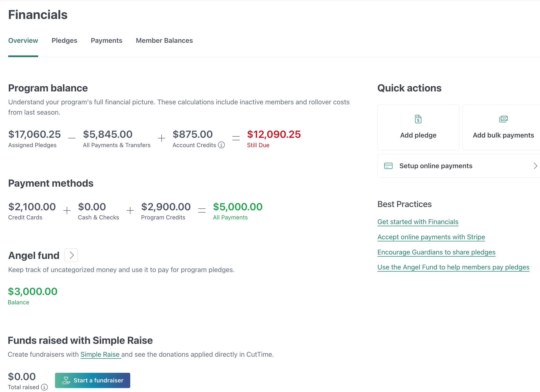Switch to the Payments tab

(106, 40)
